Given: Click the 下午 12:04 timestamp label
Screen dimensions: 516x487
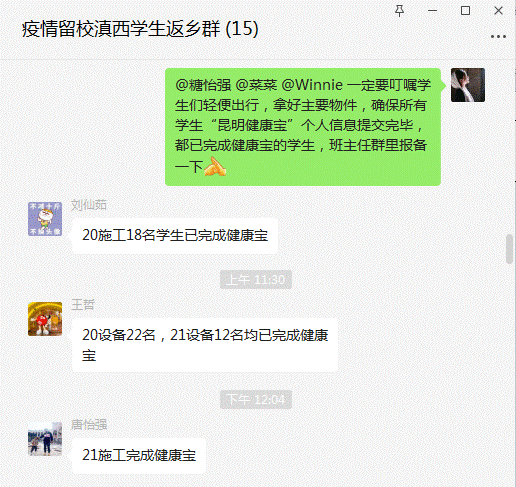Looking at the screenshot, I should (256, 399).
